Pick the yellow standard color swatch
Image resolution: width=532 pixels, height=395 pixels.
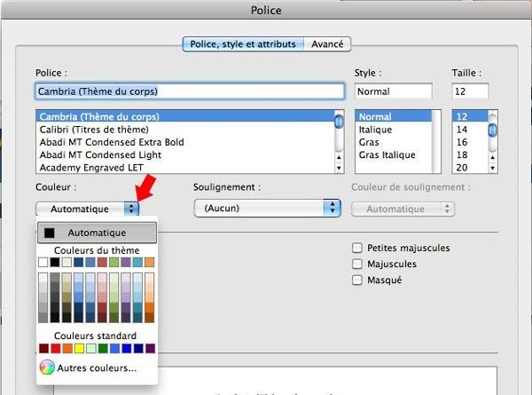click(x=79, y=349)
